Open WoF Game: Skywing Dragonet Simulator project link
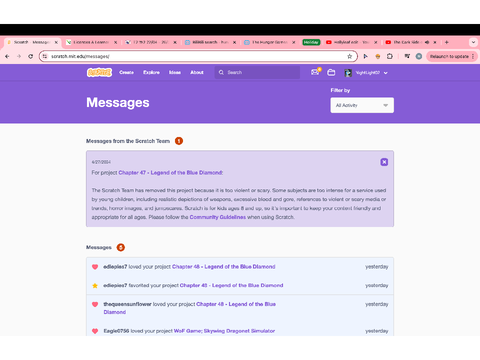Image resolution: width=480 pixels, height=360 pixels. click(224, 331)
